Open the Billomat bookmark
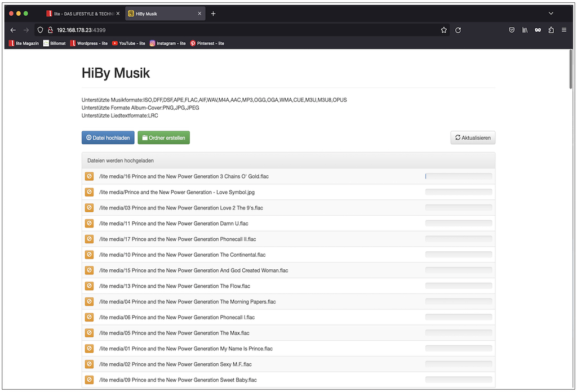The height and width of the screenshot is (392, 577). point(55,43)
